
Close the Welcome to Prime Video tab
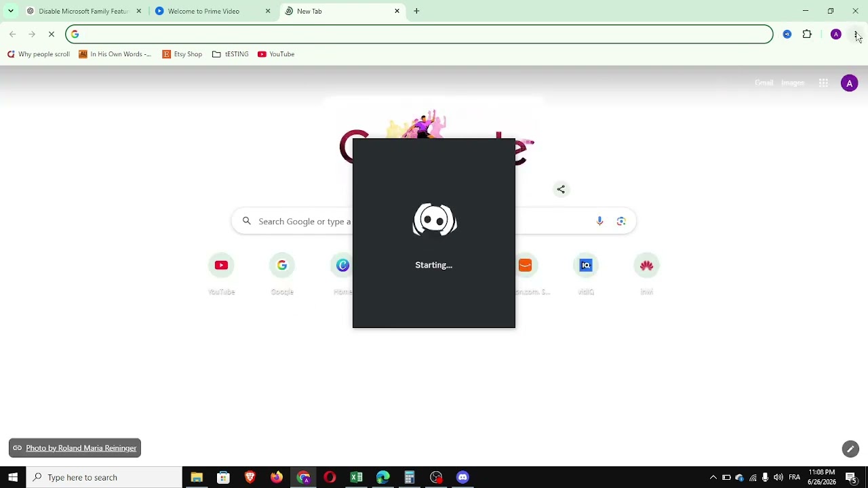pyautogui.click(x=268, y=11)
